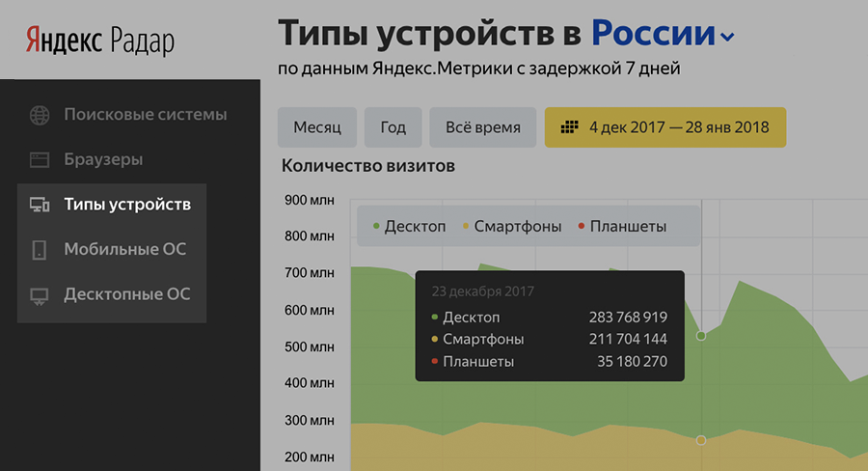Click the 500 млн axis label
The image size is (868, 471).
[310, 346]
